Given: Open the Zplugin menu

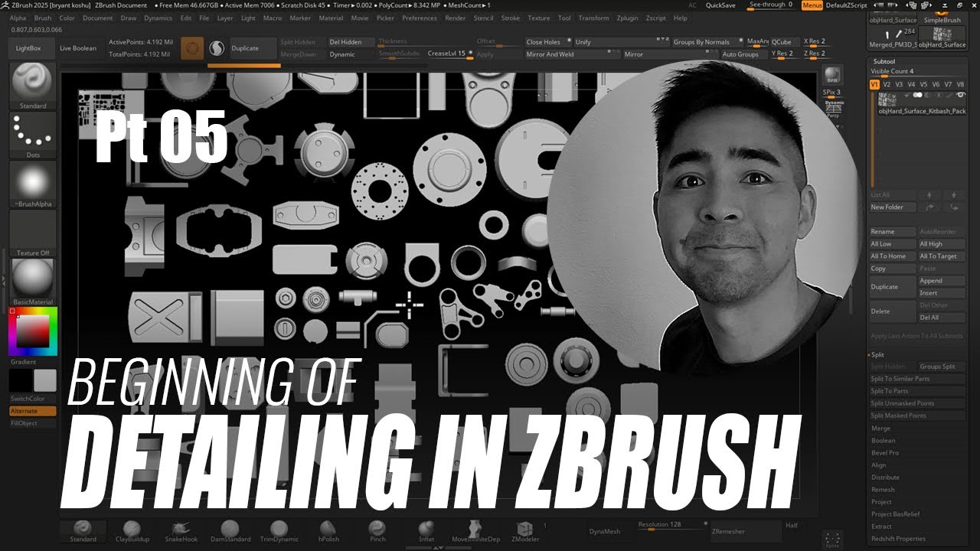Looking at the screenshot, I should [628, 18].
